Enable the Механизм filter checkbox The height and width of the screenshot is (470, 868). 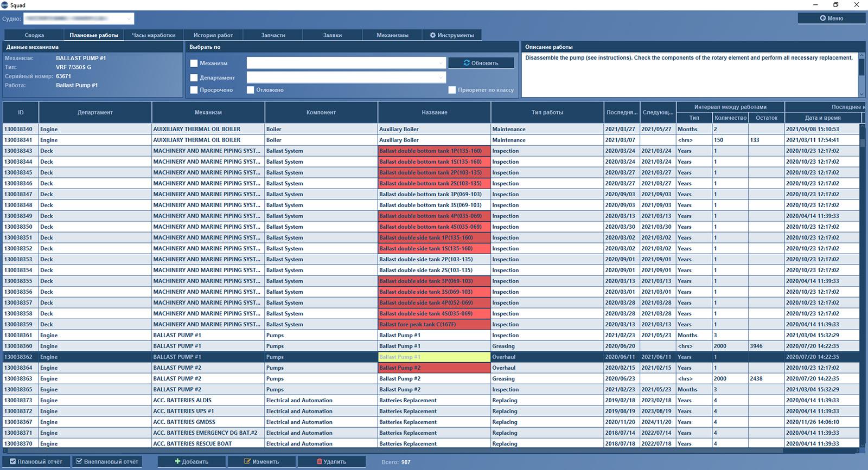tap(194, 63)
